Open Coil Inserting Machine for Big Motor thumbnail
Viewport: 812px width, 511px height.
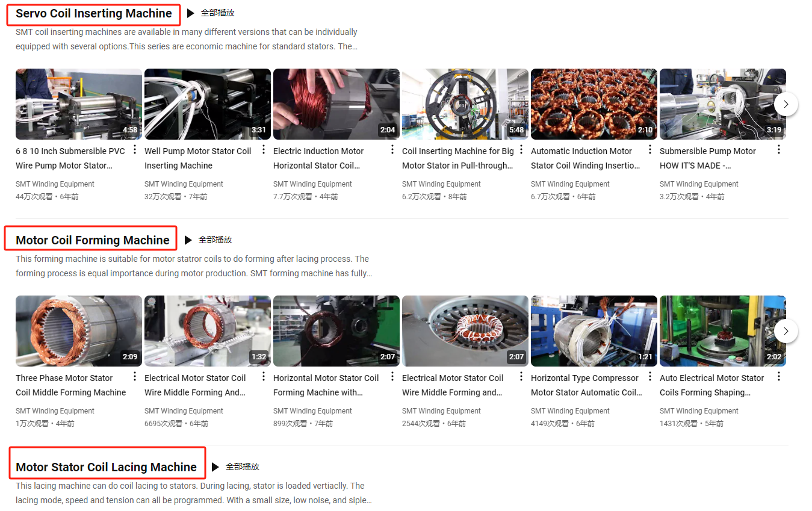click(465, 104)
